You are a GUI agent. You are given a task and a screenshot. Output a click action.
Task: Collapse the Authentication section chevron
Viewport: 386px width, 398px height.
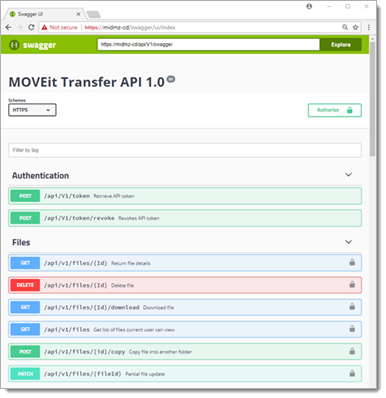click(348, 175)
